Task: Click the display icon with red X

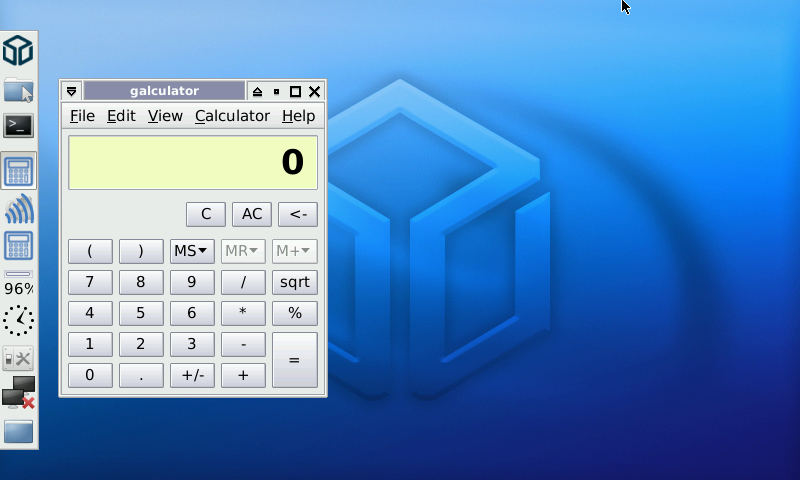Action: (18, 392)
